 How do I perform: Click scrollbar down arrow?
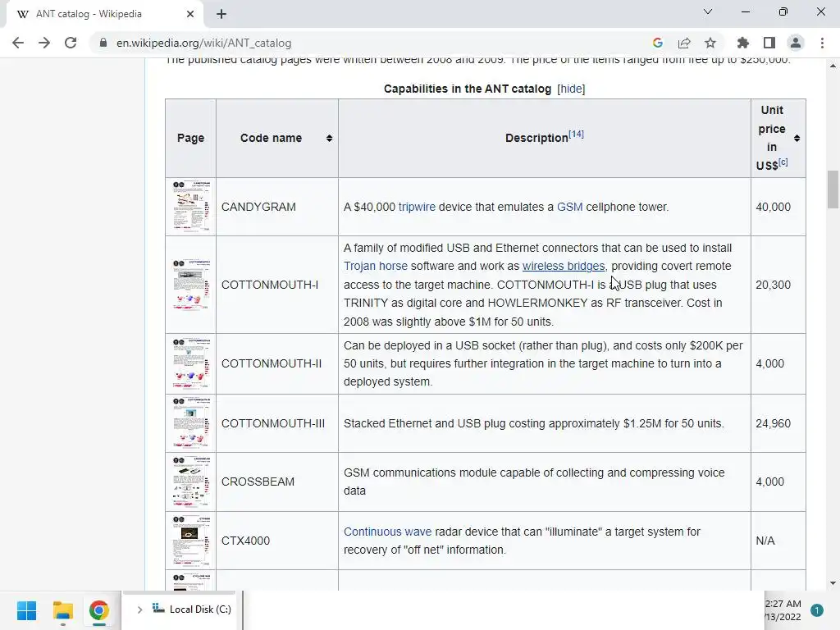[x=833, y=583]
